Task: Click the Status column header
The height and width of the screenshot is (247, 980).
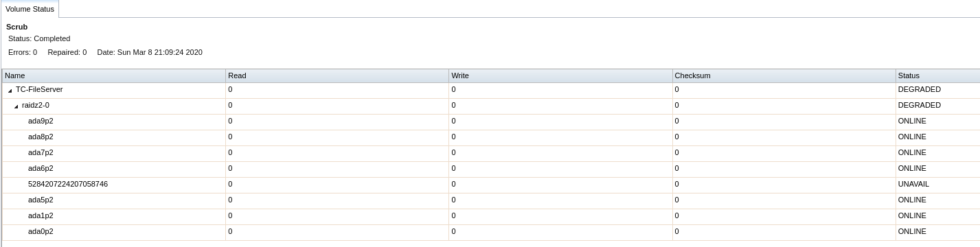Action: click(x=937, y=75)
